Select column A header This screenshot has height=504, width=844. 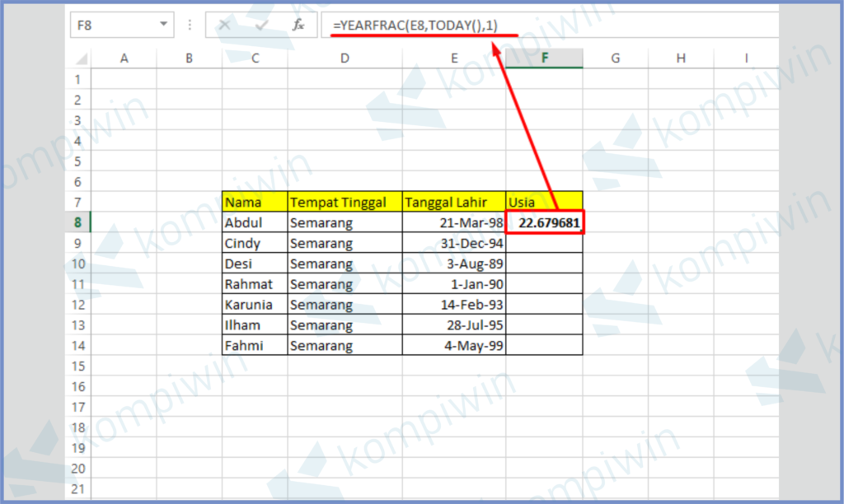pyautogui.click(x=124, y=58)
